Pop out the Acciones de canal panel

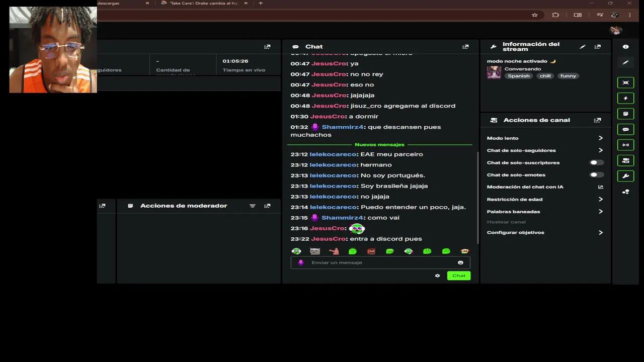(597, 120)
